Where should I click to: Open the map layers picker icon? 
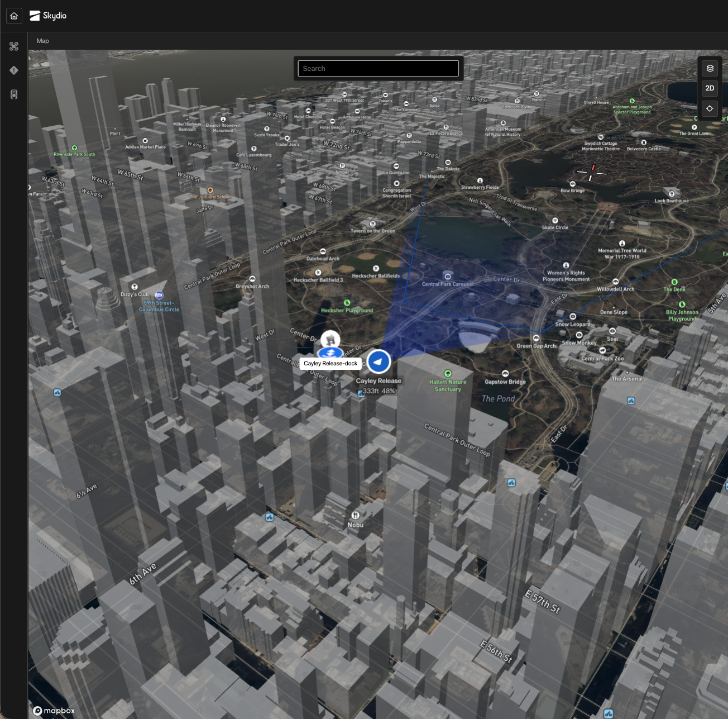pyautogui.click(x=710, y=68)
